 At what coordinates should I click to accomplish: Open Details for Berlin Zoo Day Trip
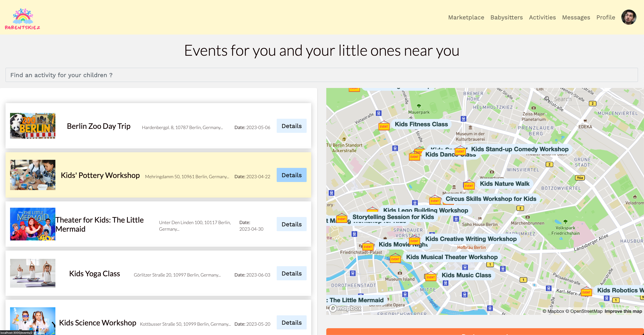[292, 126]
